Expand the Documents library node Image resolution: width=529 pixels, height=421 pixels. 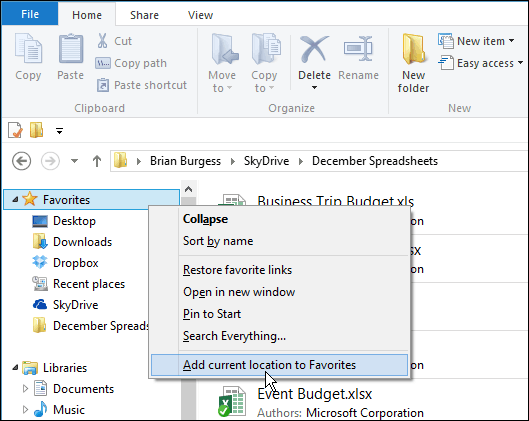[x=25, y=389]
